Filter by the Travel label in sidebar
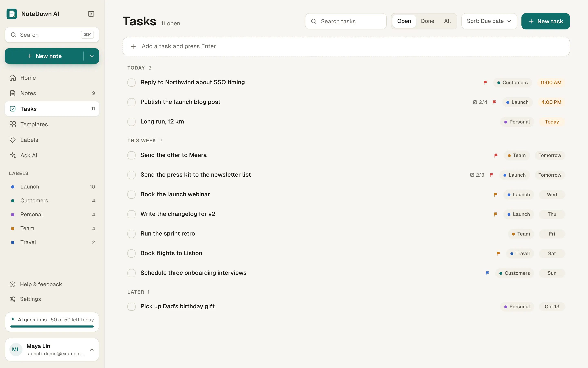 pos(52,242)
